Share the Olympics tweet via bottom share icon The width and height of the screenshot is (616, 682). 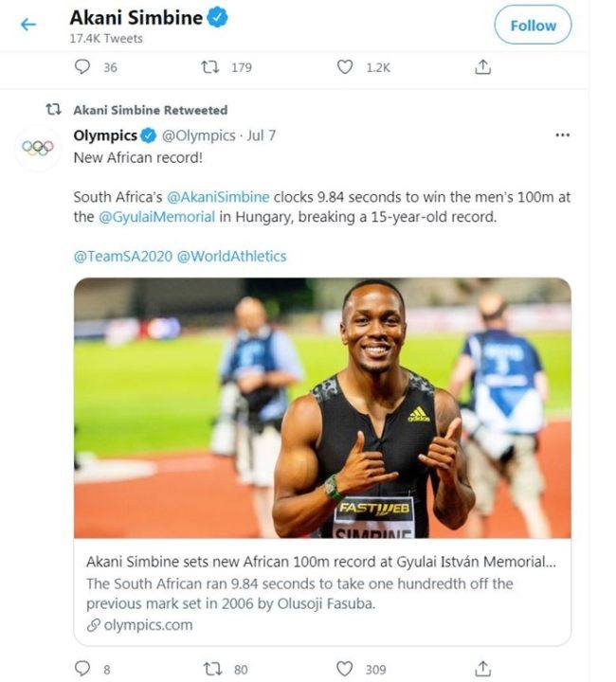coord(482,669)
